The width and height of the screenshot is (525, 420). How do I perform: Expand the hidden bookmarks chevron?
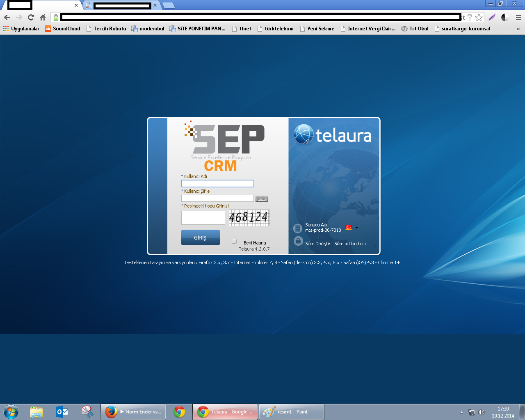pos(518,29)
